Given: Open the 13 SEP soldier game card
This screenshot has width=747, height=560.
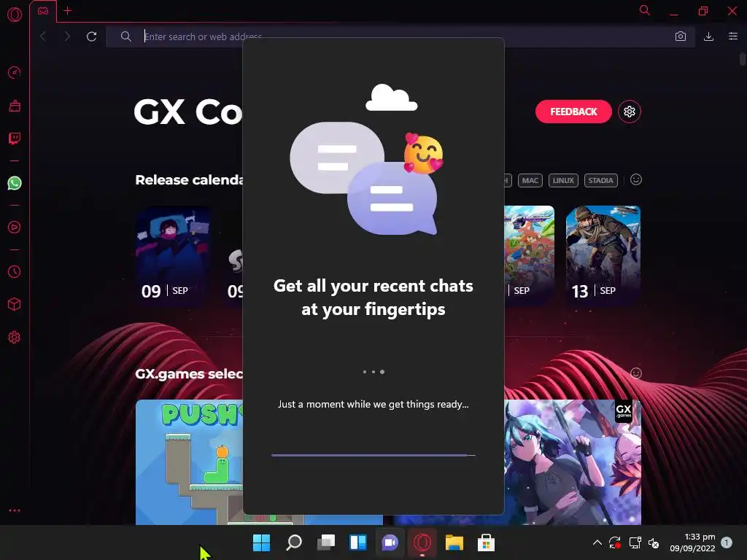Looking at the screenshot, I should coord(603,256).
